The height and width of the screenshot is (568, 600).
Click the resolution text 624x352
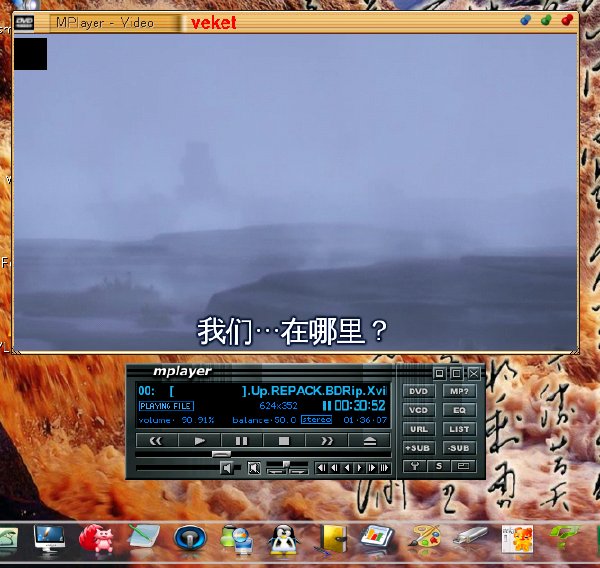pos(278,406)
